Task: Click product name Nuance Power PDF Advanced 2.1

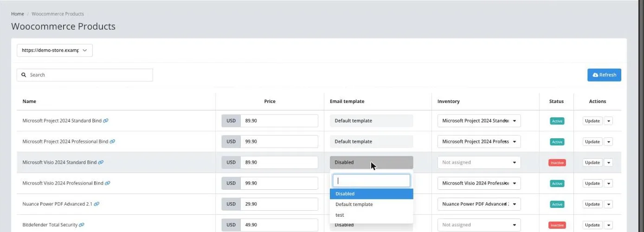Action: pos(58,204)
